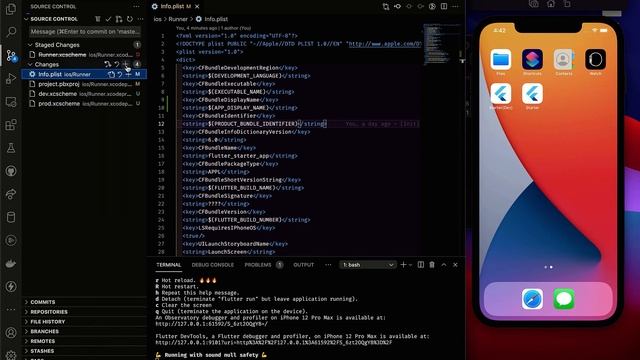Close the Info.plist editor tab
Screen dimensions: 640x360
click(197, 7)
